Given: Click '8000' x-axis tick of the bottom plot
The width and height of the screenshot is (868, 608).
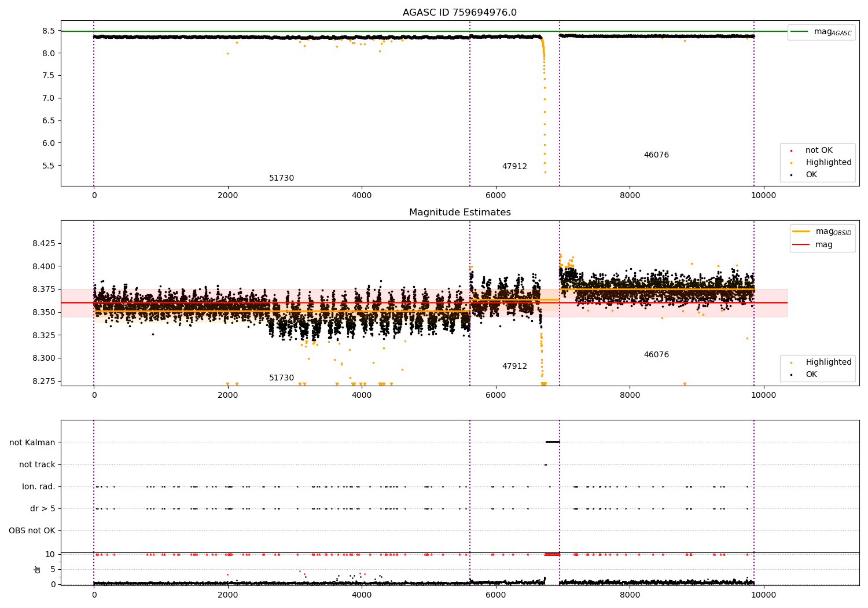Looking at the screenshot, I should tap(630, 595).
